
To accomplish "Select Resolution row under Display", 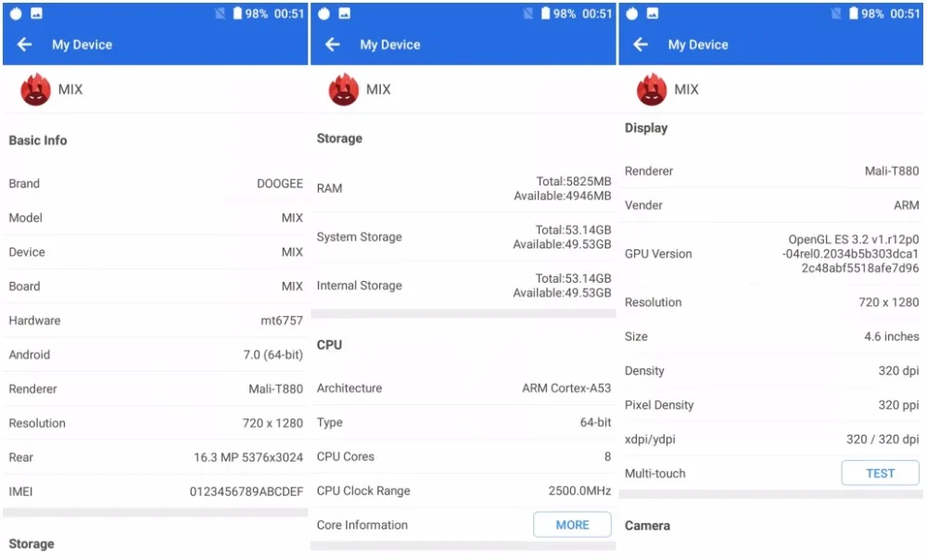I will [x=771, y=302].
